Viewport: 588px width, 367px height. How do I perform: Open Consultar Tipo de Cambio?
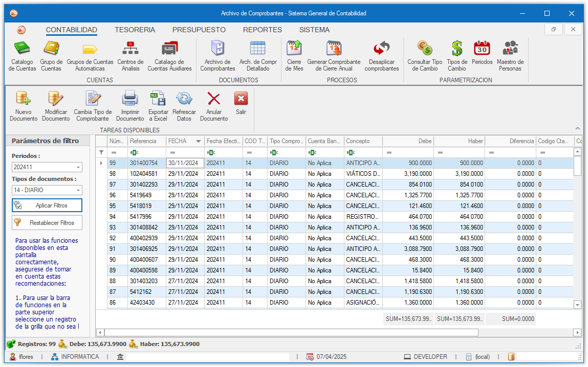click(425, 56)
